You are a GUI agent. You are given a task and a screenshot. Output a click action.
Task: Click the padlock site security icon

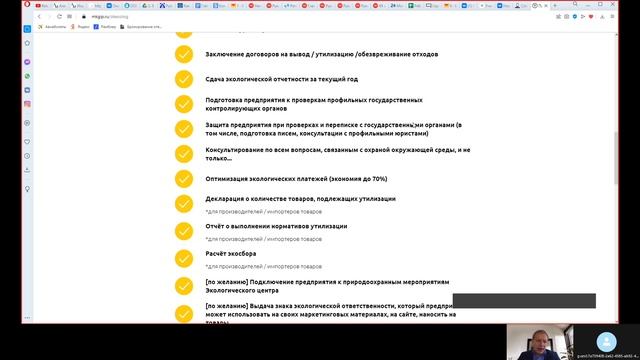coord(84,17)
